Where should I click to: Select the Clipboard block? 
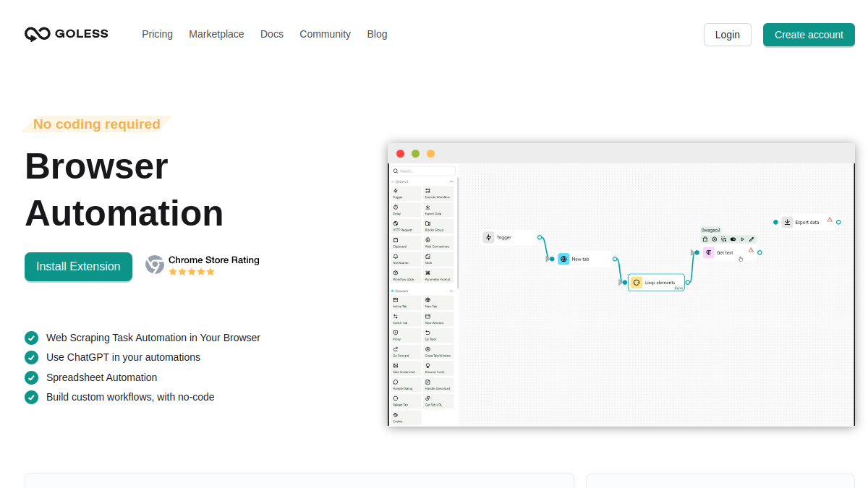(406, 243)
